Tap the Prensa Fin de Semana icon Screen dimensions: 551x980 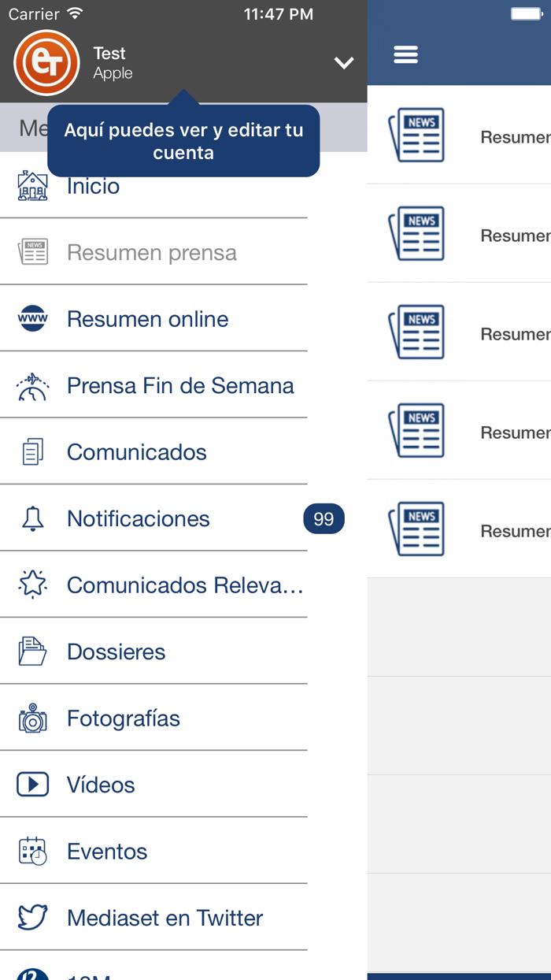(31, 385)
